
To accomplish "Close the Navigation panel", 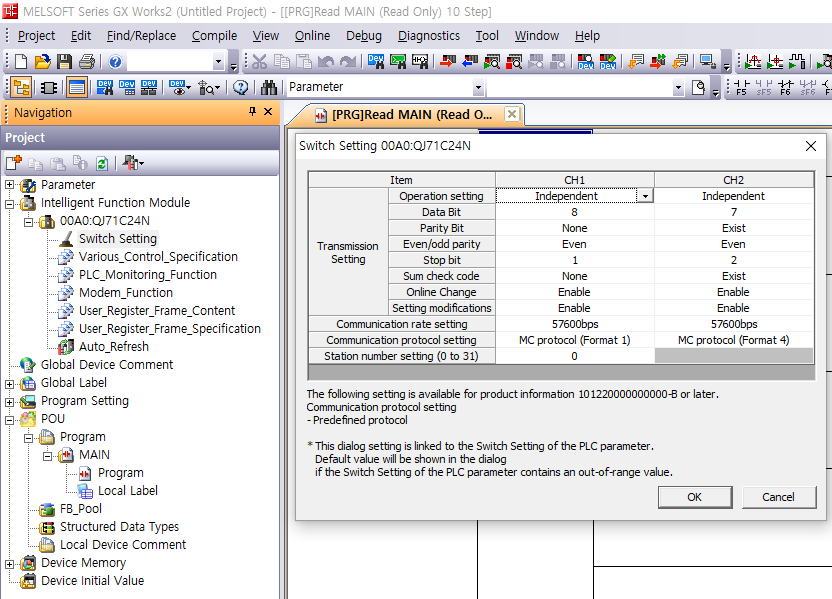I will pyautogui.click(x=268, y=111).
